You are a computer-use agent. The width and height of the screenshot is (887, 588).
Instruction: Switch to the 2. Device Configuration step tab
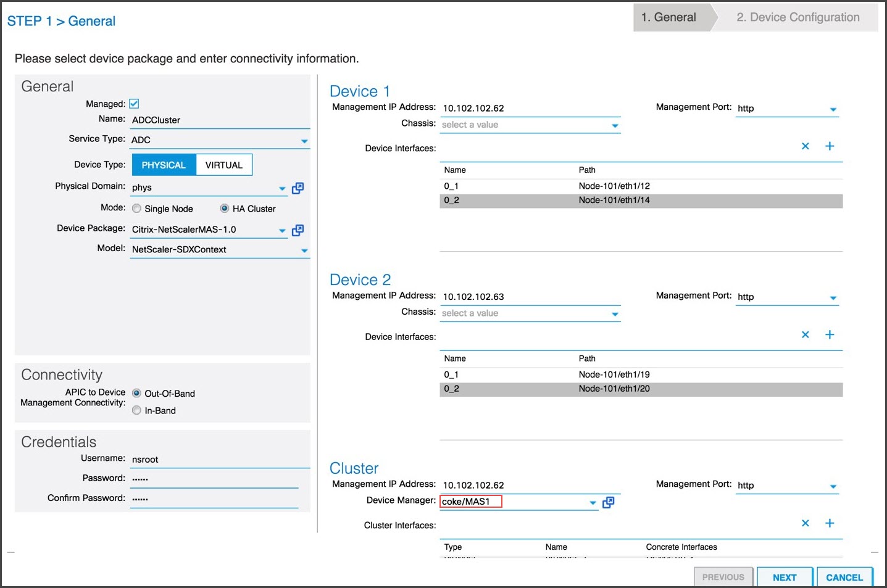coord(797,17)
